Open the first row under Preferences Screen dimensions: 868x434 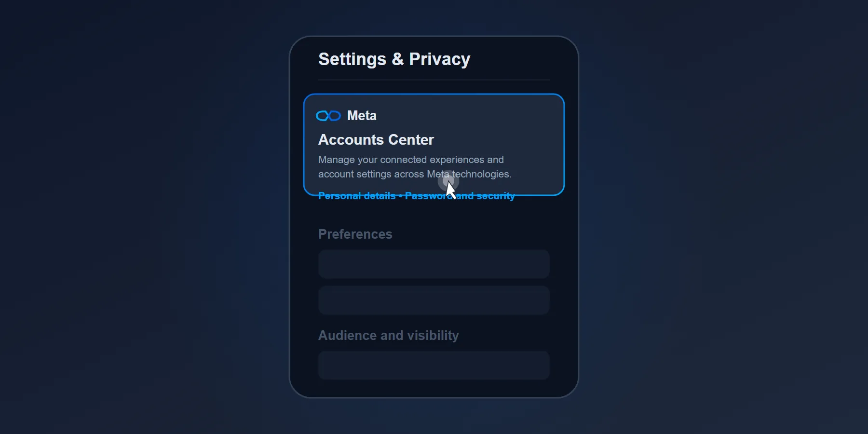433,264
